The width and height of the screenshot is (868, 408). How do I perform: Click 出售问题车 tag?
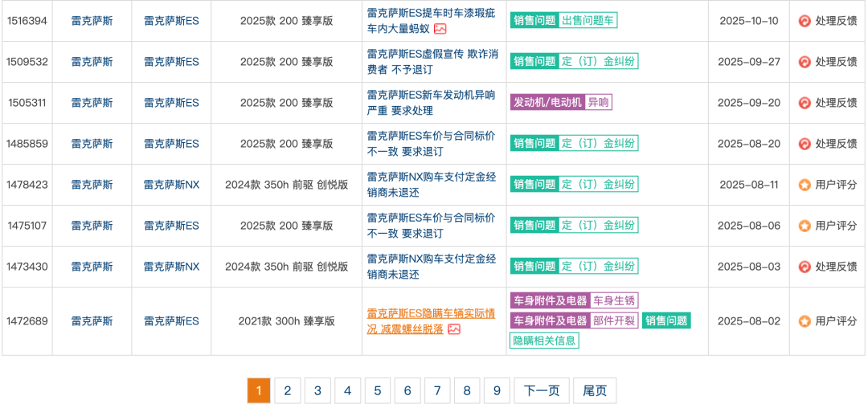pyautogui.click(x=588, y=21)
